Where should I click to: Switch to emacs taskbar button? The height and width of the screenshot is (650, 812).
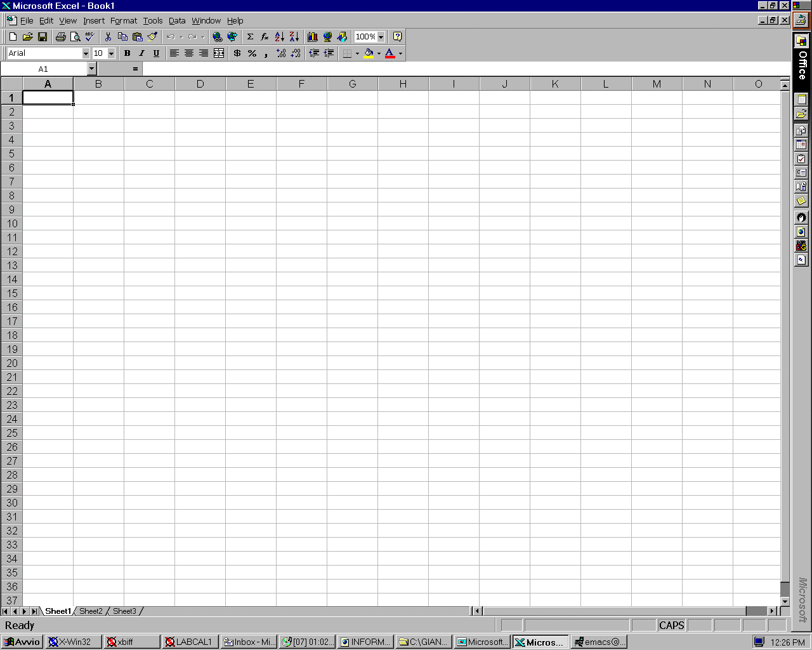click(x=599, y=642)
